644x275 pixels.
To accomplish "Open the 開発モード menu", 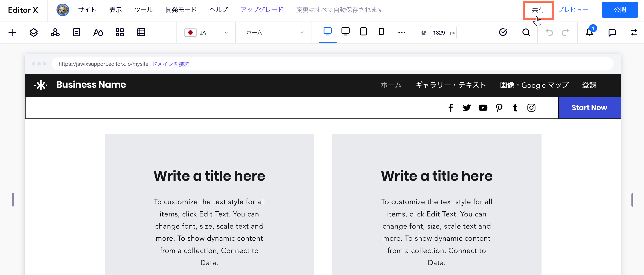I will [x=181, y=10].
